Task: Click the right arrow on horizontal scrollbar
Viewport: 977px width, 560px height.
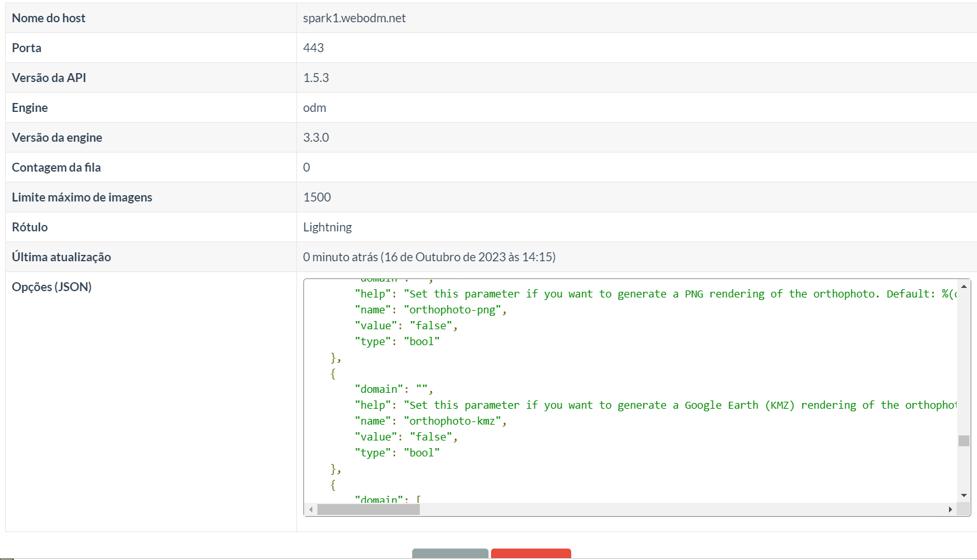Action: pyautogui.click(x=950, y=509)
